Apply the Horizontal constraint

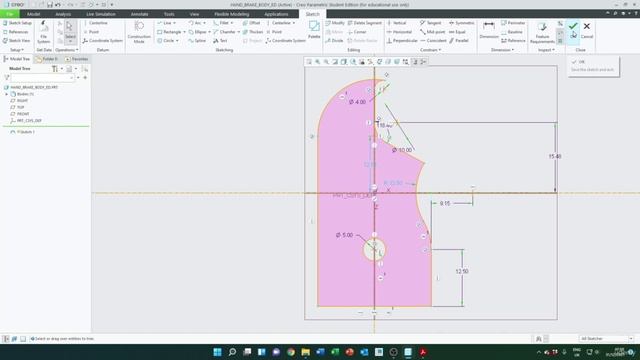pos(399,32)
